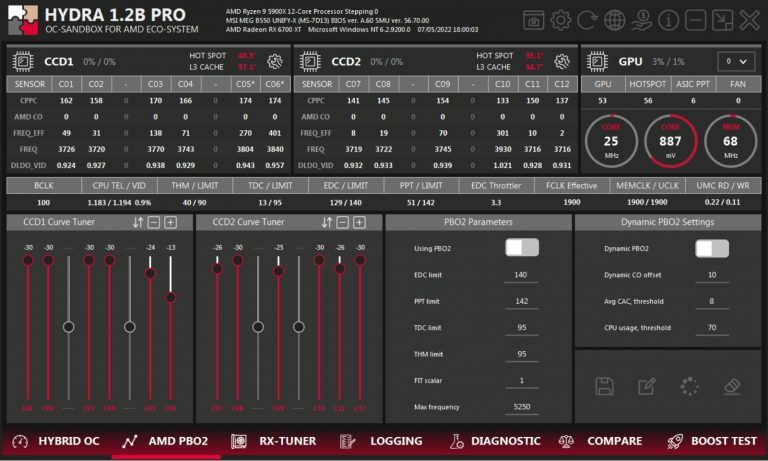Click CCD2 Curve Tuner minus button

[x=343, y=222]
